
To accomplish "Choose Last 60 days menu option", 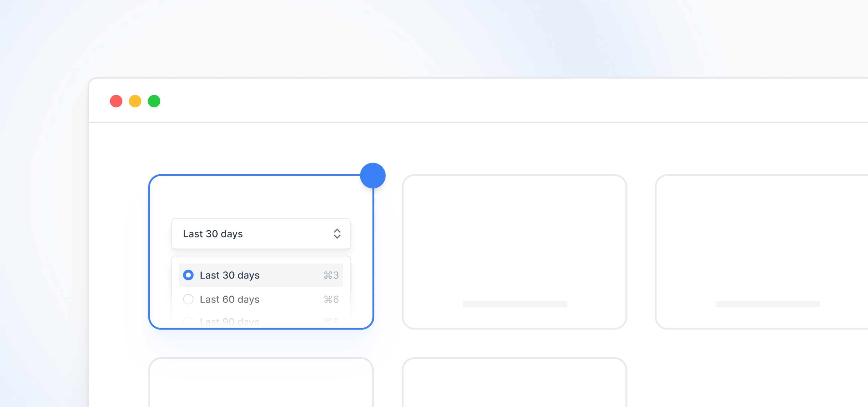I will click(229, 299).
